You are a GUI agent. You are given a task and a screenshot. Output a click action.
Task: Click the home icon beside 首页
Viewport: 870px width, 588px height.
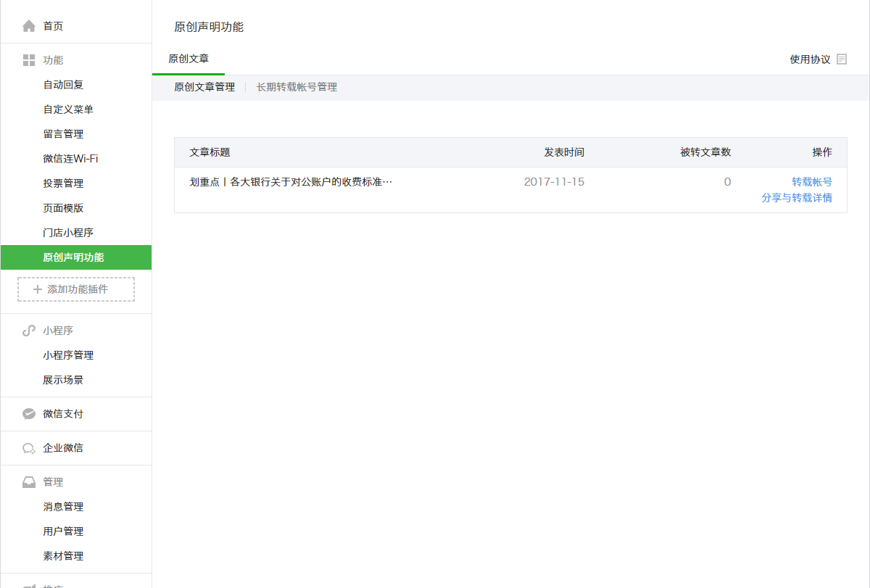click(x=29, y=26)
